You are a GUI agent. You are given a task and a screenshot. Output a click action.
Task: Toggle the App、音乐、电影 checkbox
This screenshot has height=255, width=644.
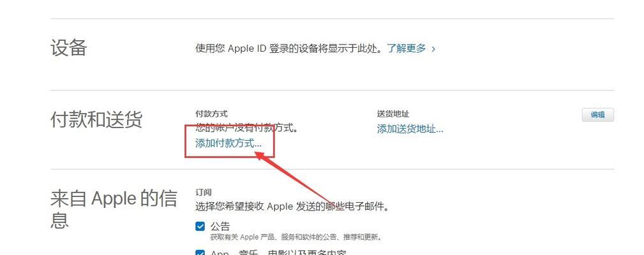click(x=200, y=252)
